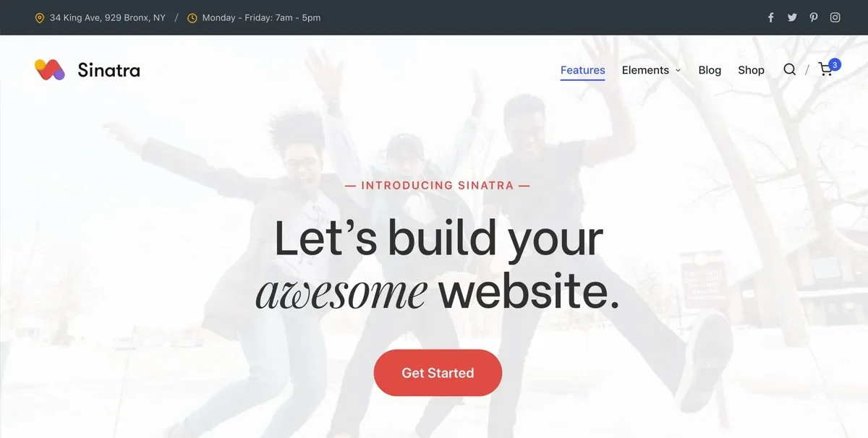Open the Blog menu item
The height and width of the screenshot is (438, 868).
710,70
